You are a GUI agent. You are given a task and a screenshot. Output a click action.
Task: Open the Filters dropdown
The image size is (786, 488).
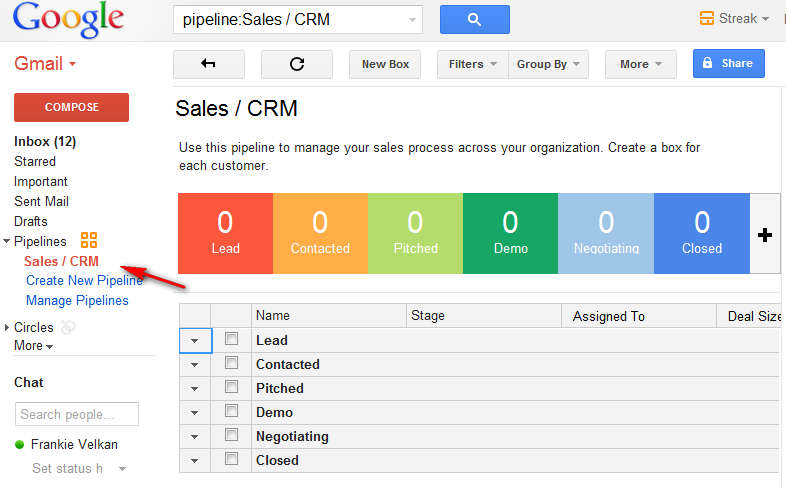(472, 64)
